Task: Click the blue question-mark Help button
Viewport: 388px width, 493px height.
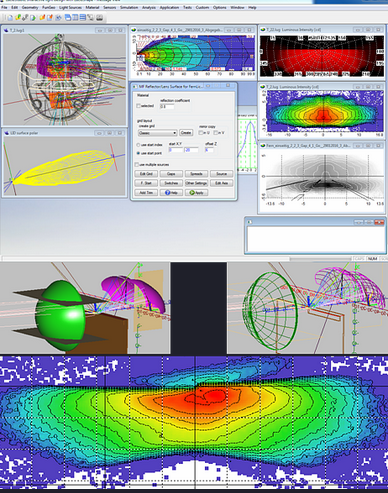Action: pyautogui.click(x=171, y=193)
